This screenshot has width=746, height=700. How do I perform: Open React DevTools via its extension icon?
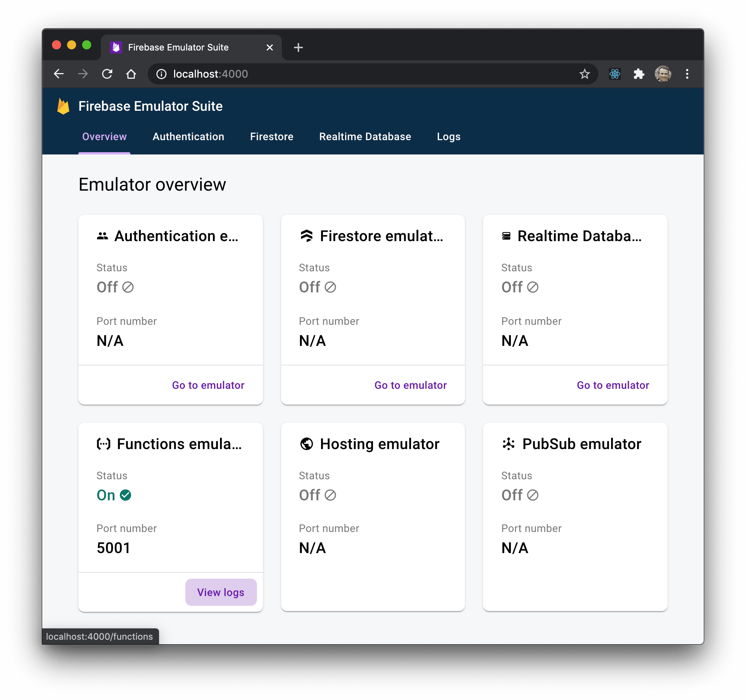coord(614,74)
